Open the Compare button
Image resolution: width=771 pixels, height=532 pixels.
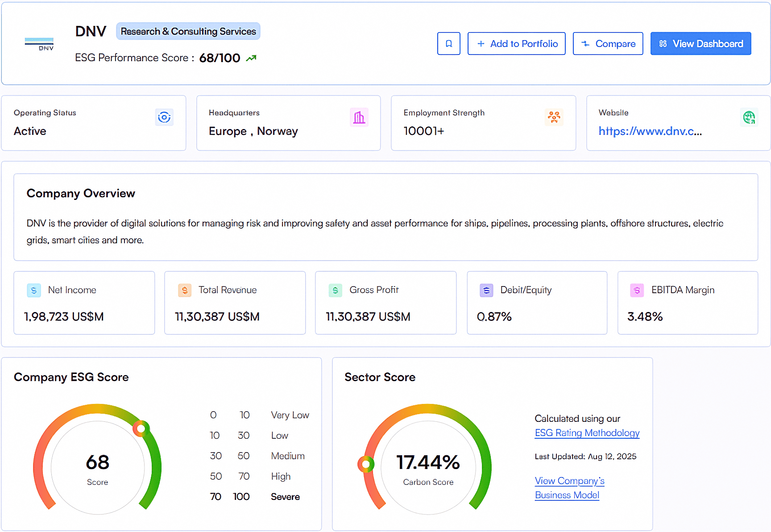[608, 44]
